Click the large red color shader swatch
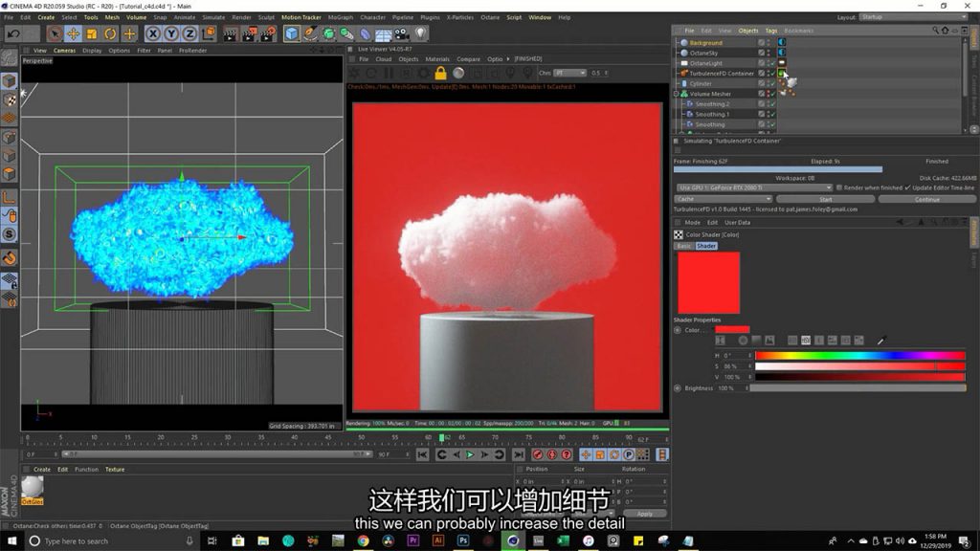This screenshot has height=551, width=980. click(x=708, y=282)
